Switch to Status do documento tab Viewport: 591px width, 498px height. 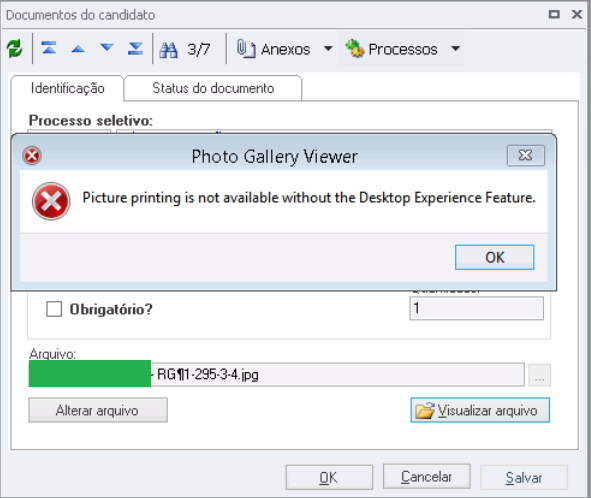pyautogui.click(x=213, y=88)
